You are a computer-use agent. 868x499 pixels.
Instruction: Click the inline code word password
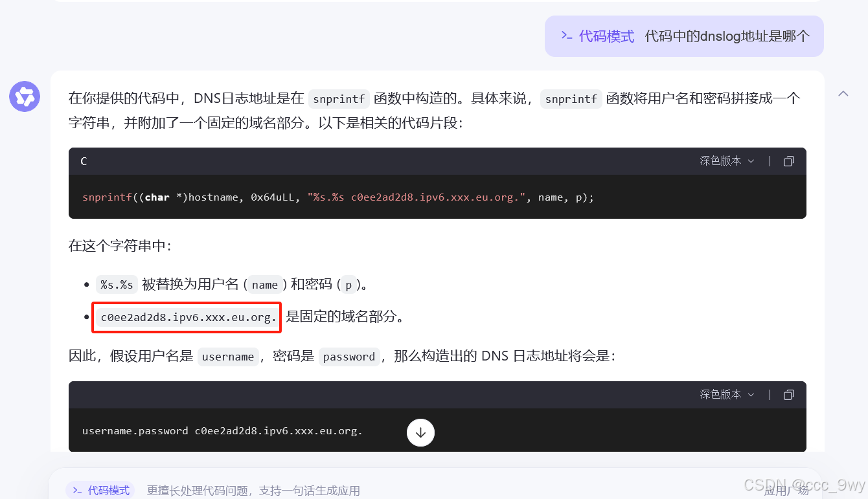pos(349,357)
